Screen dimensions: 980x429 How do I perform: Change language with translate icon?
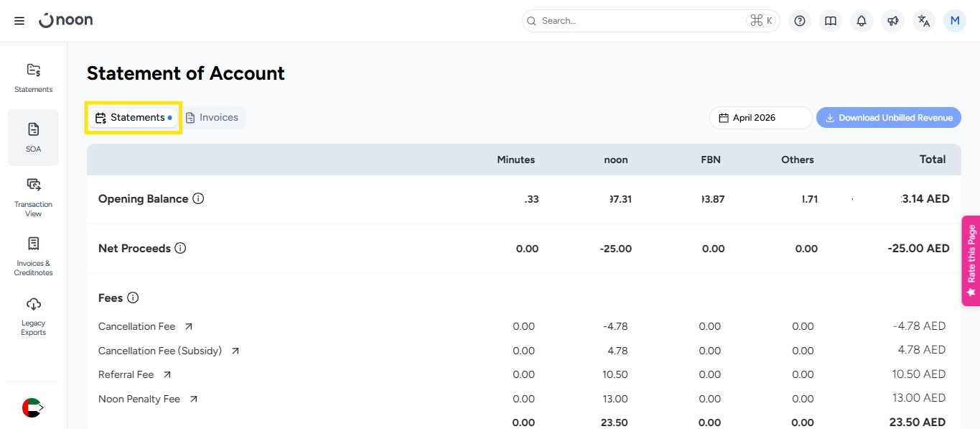point(924,21)
